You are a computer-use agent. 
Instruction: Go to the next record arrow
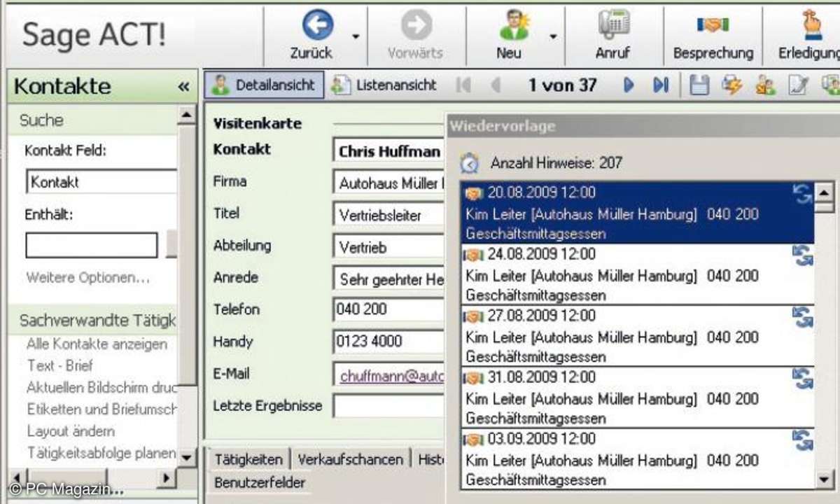point(629,85)
